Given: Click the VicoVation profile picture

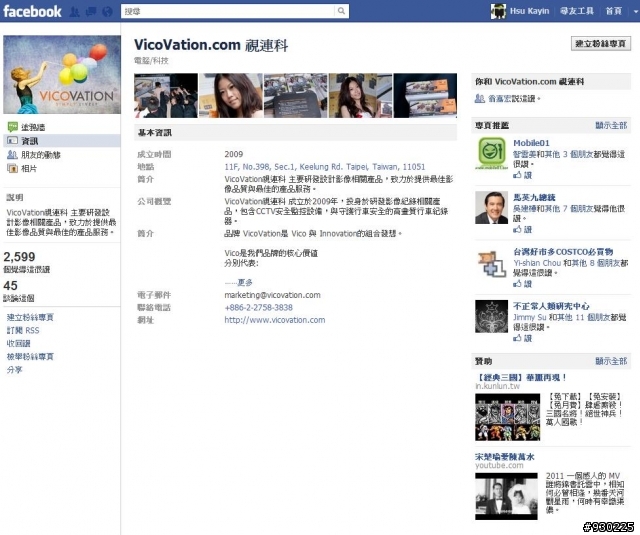Looking at the screenshot, I should [x=62, y=74].
